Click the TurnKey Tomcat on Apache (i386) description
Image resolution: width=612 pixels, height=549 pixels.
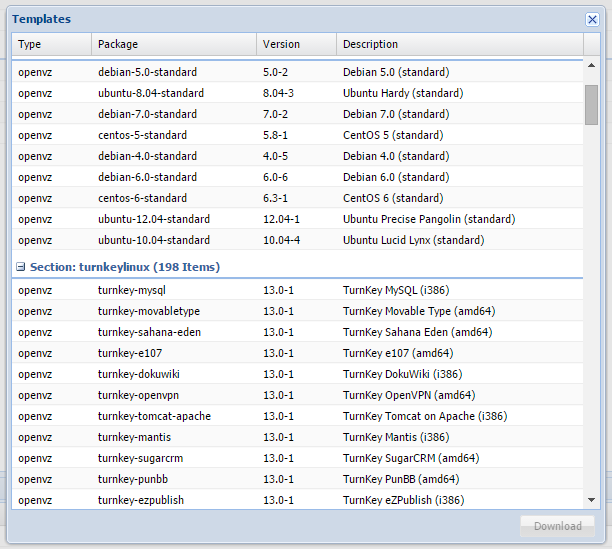[x=425, y=416]
